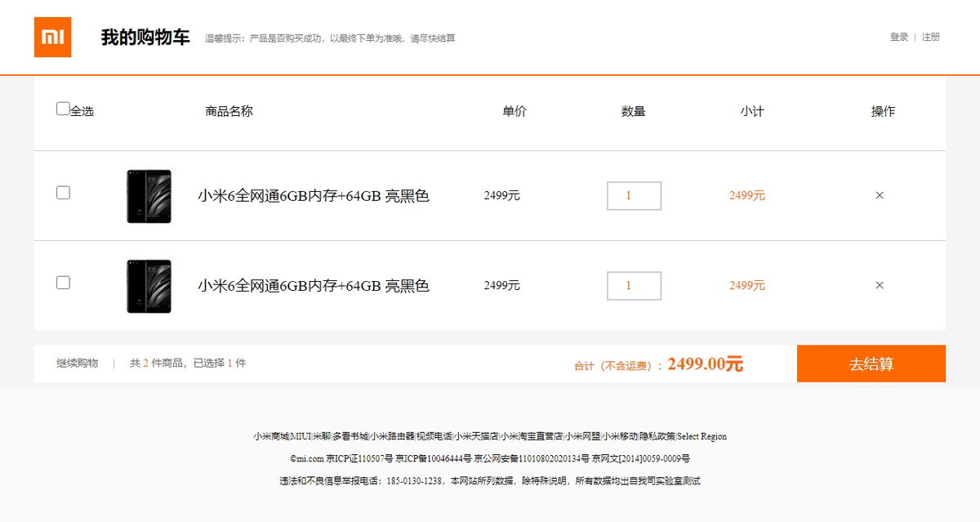Screen dimensions: 980x522
Task: Check the second 小米6 item's checkbox
Action: coord(63,283)
